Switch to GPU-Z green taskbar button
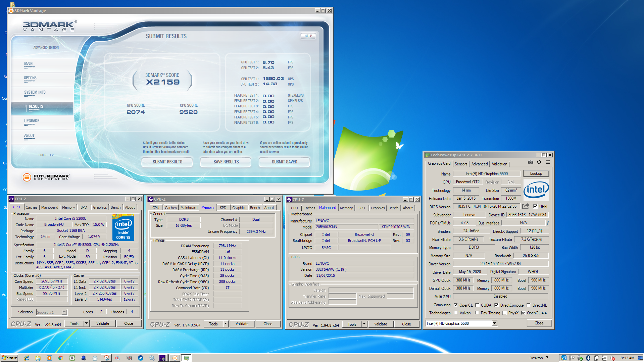The height and width of the screenshot is (362, 644). tap(186, 358)
